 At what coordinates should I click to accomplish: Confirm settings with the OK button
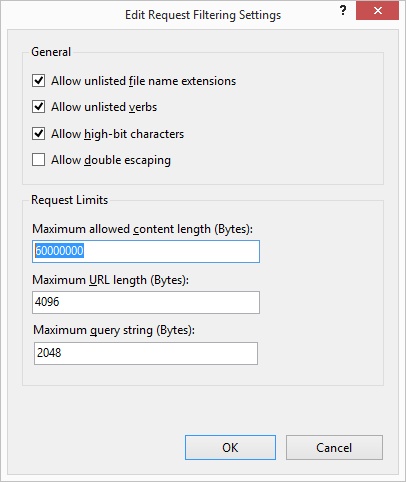[230, 447]
